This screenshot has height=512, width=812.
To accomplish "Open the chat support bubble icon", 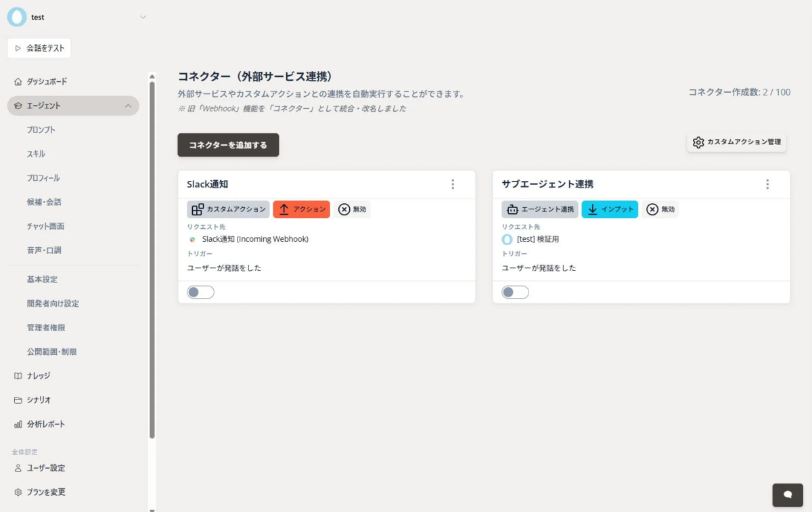I will point(787,495).
